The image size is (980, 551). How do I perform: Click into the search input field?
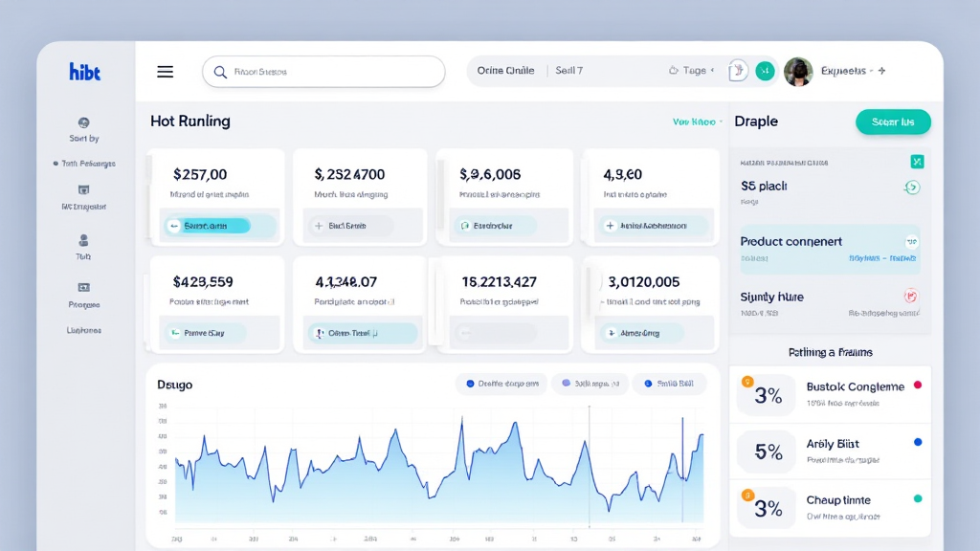pos(325,72)
